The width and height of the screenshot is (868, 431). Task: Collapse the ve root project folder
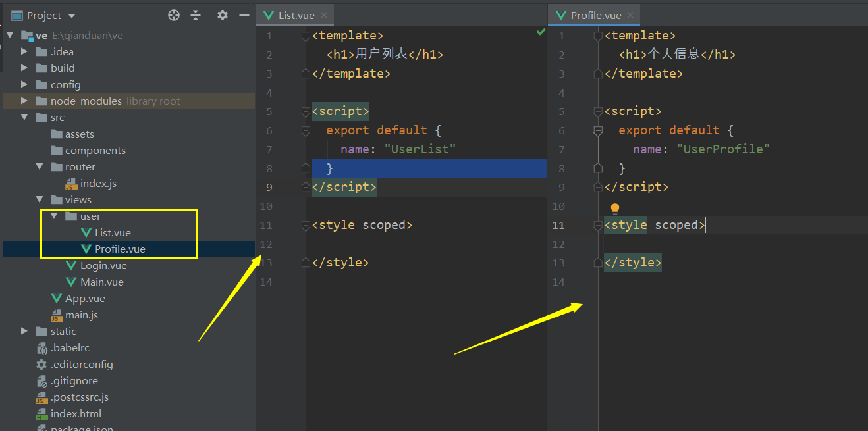tap(10, 36)
